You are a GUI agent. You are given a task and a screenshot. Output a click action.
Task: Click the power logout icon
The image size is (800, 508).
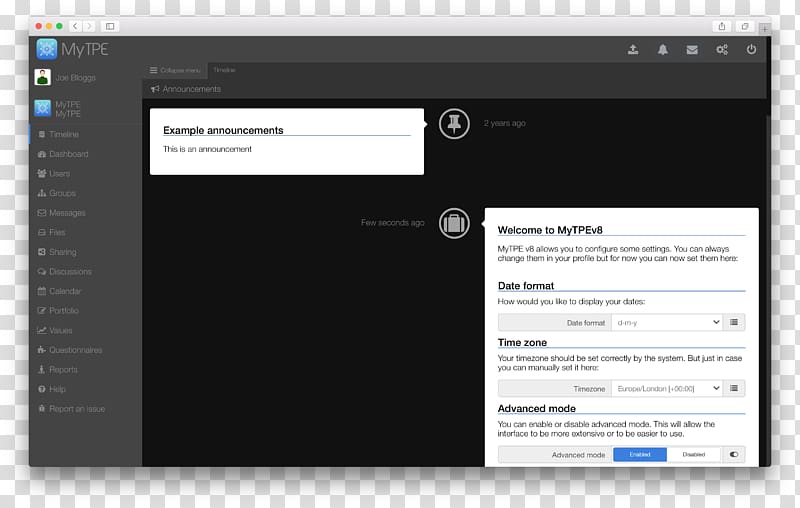point(751,49)
